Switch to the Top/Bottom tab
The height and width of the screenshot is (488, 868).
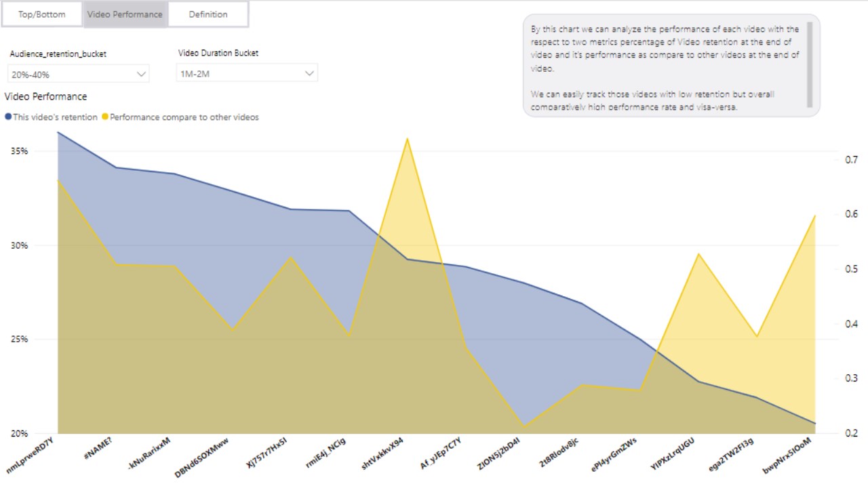click(x=42, y=14)
